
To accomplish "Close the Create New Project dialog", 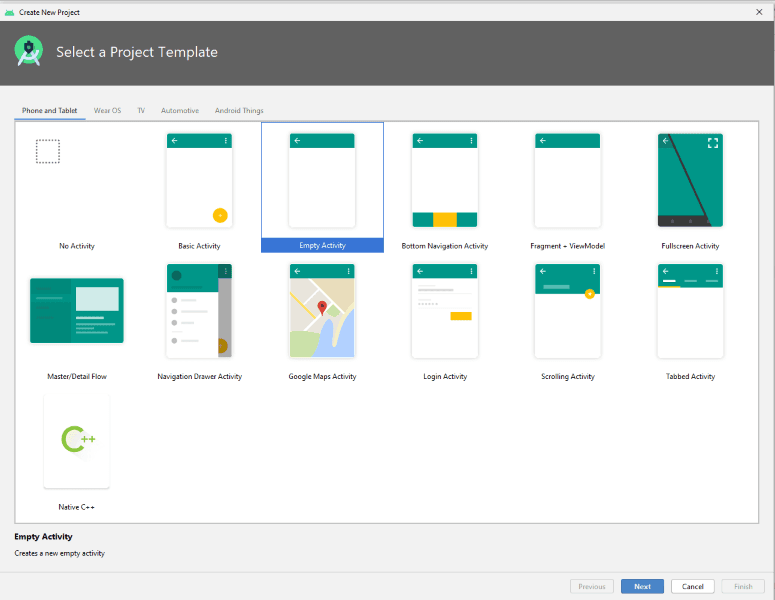I will click(x=759, y=12).
